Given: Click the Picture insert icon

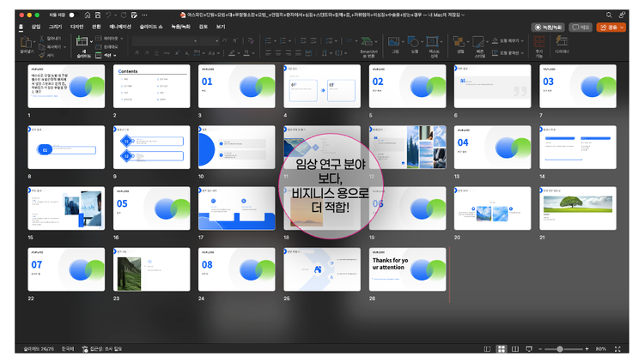Looking at the screenshot, I should 395,41.
